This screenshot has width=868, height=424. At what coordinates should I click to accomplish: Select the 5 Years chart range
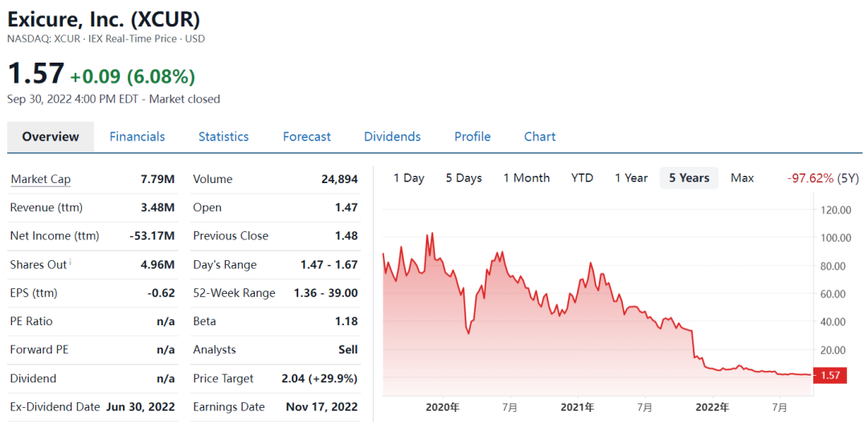[x=690, y=178]
